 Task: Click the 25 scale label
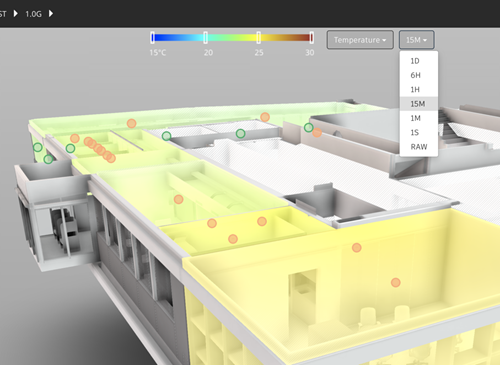click(259, 53)
